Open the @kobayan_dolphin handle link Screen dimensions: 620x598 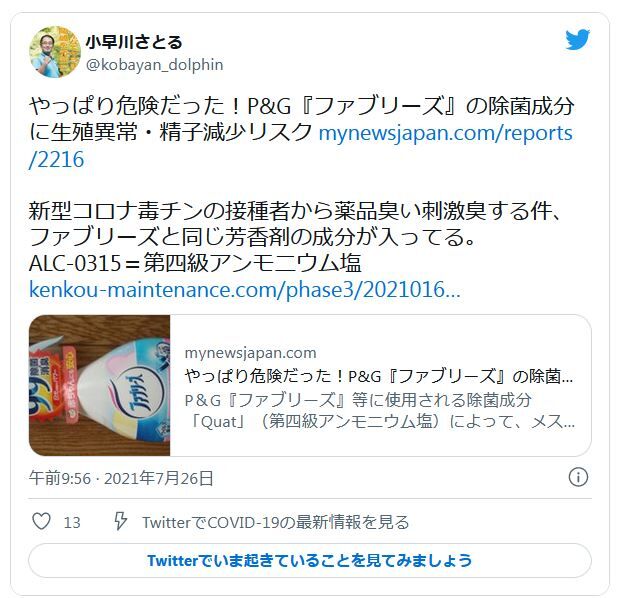click(155, 64)
